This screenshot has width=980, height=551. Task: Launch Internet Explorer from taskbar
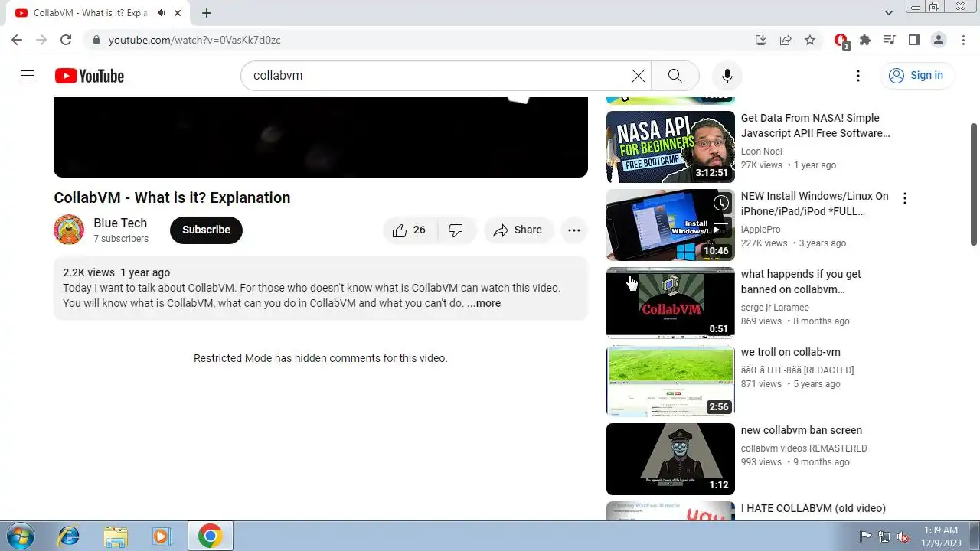pos(69,536)
